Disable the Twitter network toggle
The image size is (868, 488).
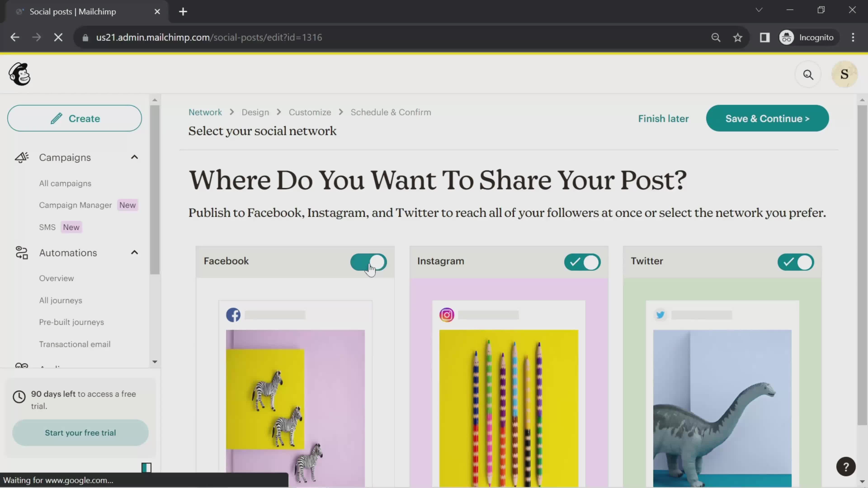(796, 262)
